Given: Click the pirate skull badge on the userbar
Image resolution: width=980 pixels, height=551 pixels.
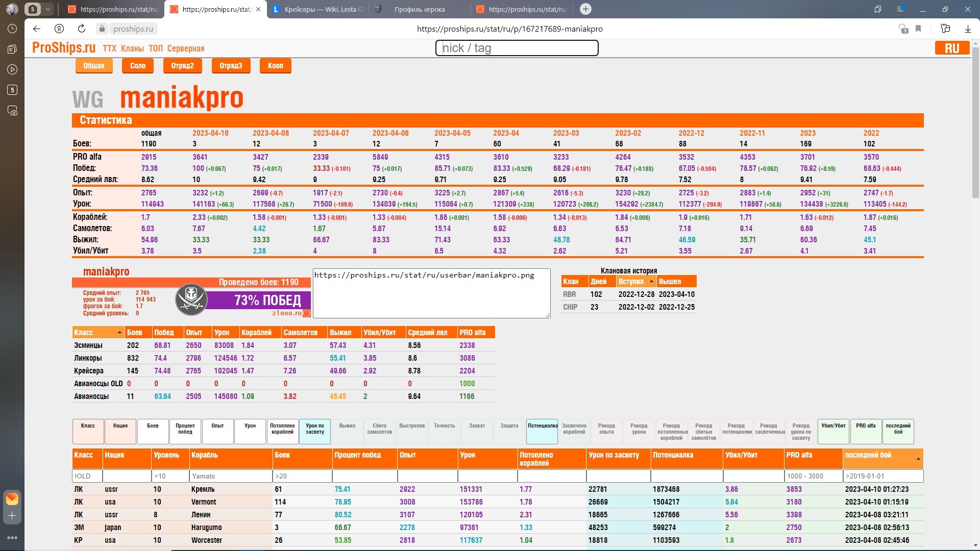Looking at the screenshot, I should click(x=191, y=299).
